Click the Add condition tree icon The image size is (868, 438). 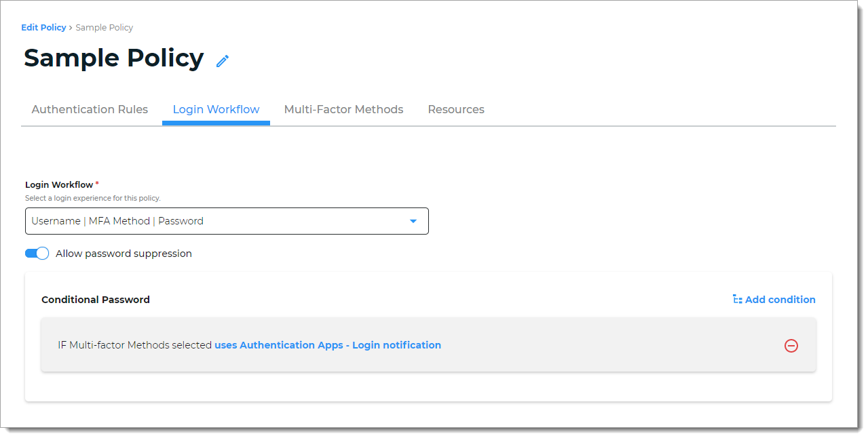tap(737, 299)
